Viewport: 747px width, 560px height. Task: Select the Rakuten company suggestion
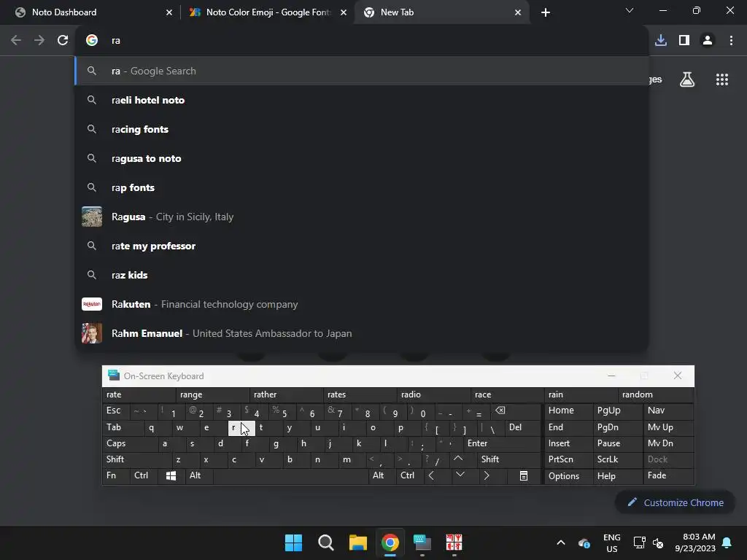pyautogui.click(x=362, y=304)
